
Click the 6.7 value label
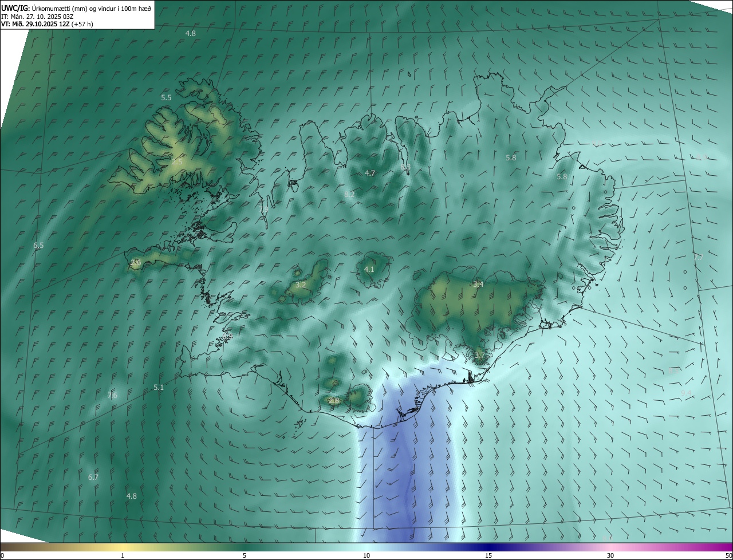click(93, 477)
